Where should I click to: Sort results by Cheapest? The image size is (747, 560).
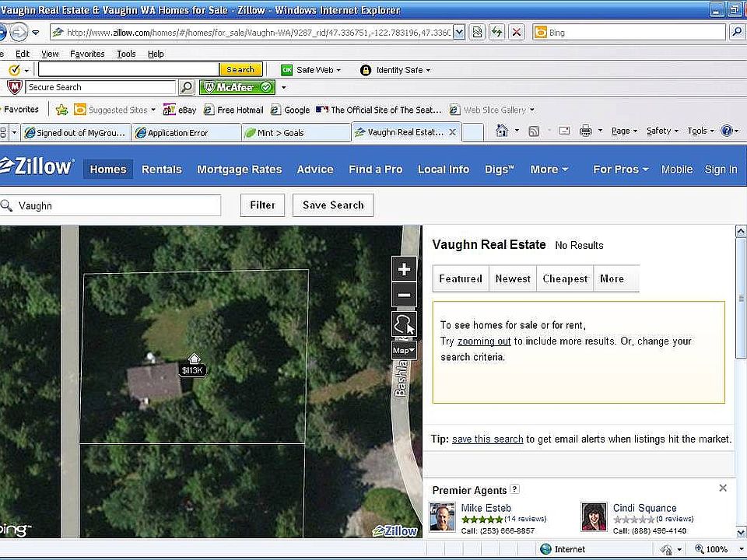click(x=565, y=278)
